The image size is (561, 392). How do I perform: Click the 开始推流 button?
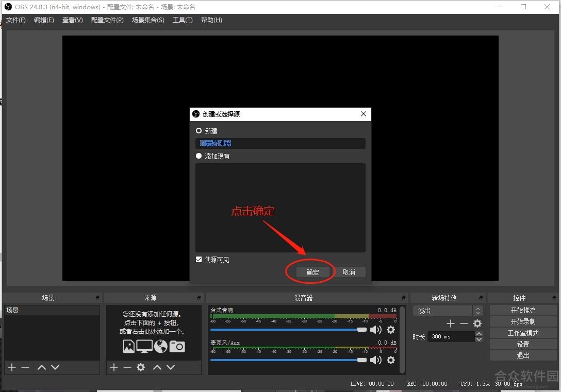pos(523,310)
